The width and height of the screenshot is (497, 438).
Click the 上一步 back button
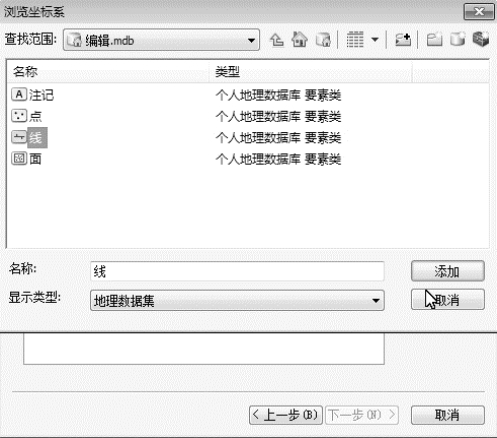[x=286, y=415]
